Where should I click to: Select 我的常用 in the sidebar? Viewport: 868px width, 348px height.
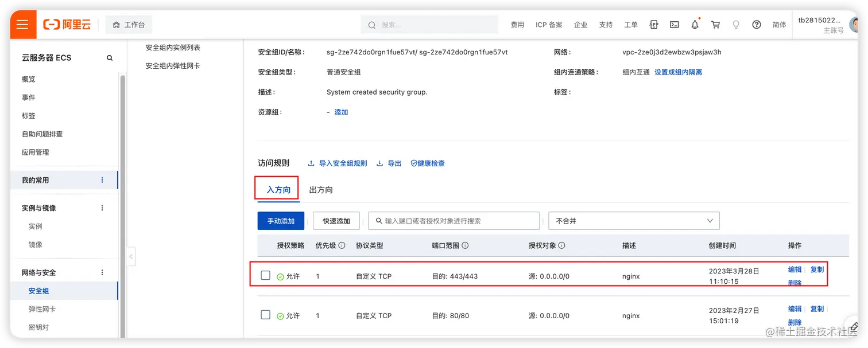pos(64,180)
